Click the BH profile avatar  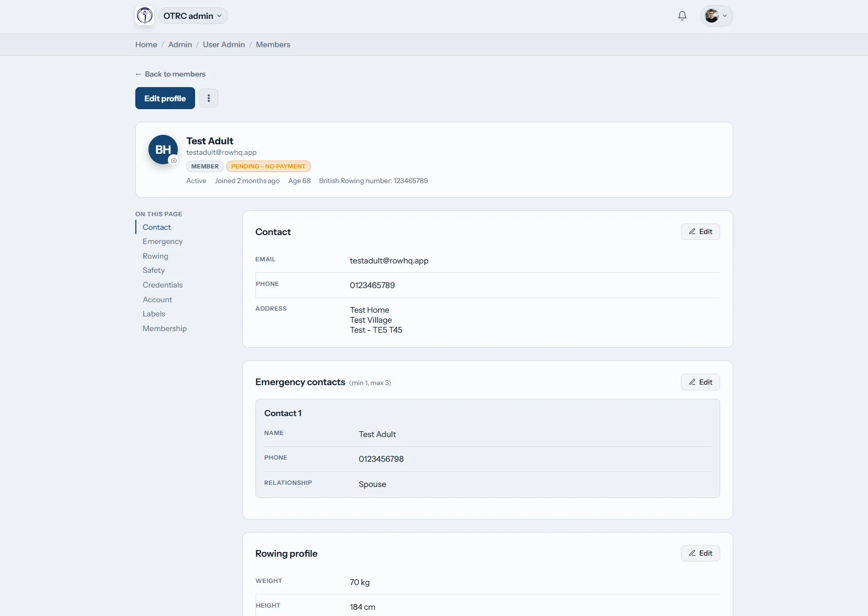tap(163, 150)
